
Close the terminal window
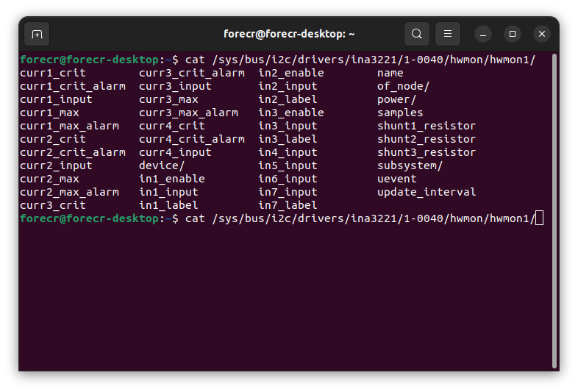(x=542, y=34)
